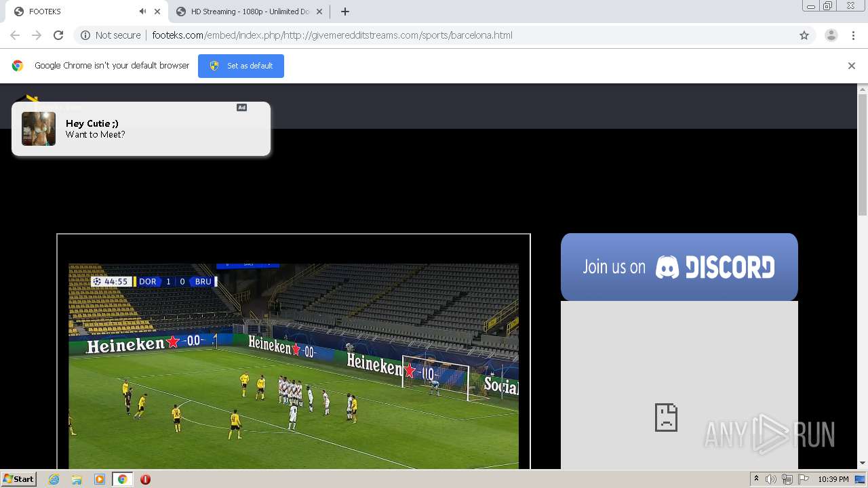Show hidden system tray icons
868x488 pixels.
756,479
